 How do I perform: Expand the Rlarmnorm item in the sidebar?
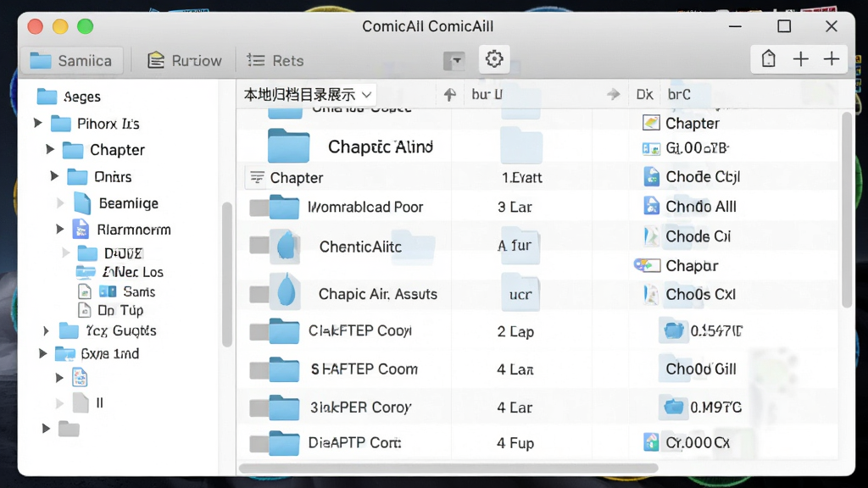pos(60,229)
